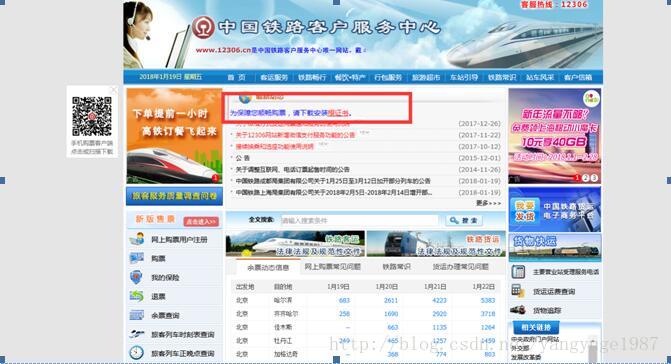
Task: Click the 旅客列车正晚点查询 clock icon
Action: 137,353
